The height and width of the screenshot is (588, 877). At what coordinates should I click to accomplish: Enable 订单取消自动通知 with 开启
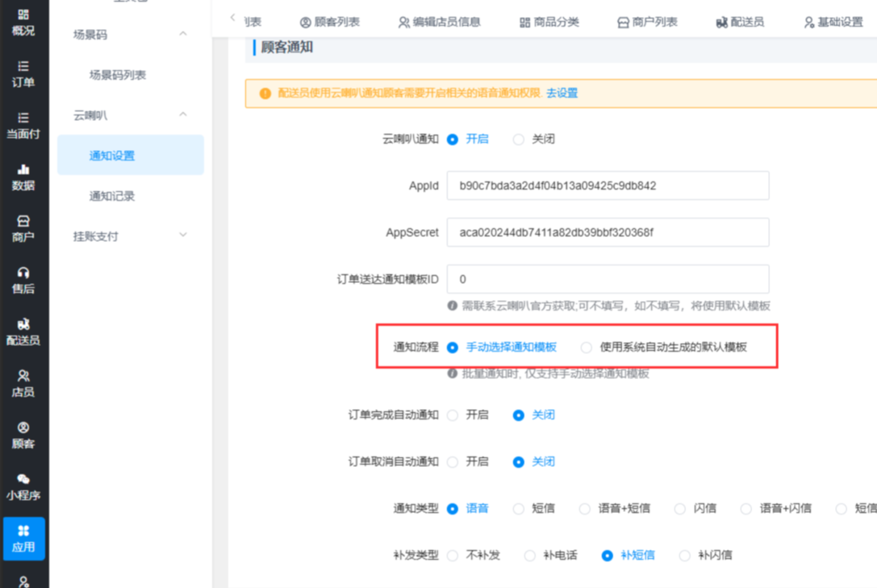point(453,461)
